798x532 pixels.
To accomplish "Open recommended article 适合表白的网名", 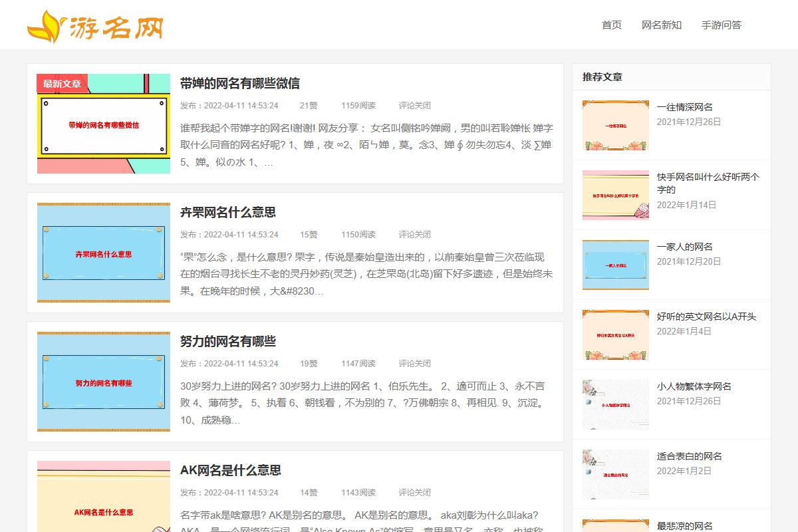I will (690, 456).
